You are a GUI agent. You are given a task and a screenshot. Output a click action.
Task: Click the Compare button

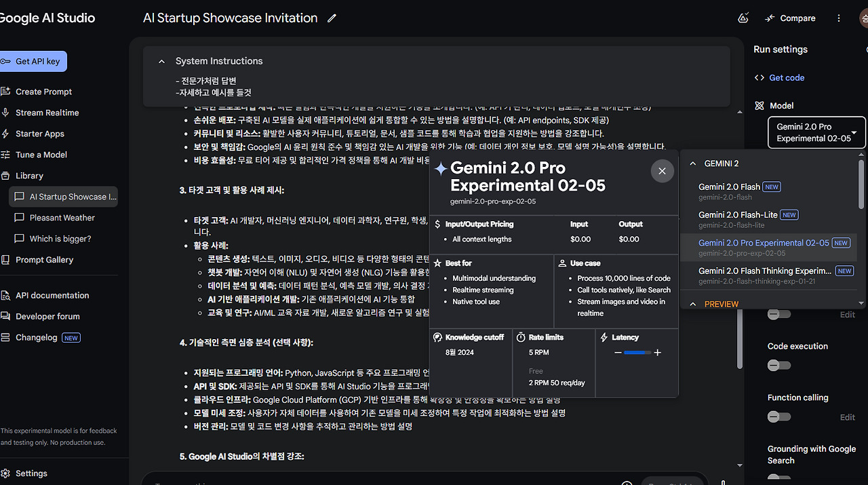[x=791, y=18]
